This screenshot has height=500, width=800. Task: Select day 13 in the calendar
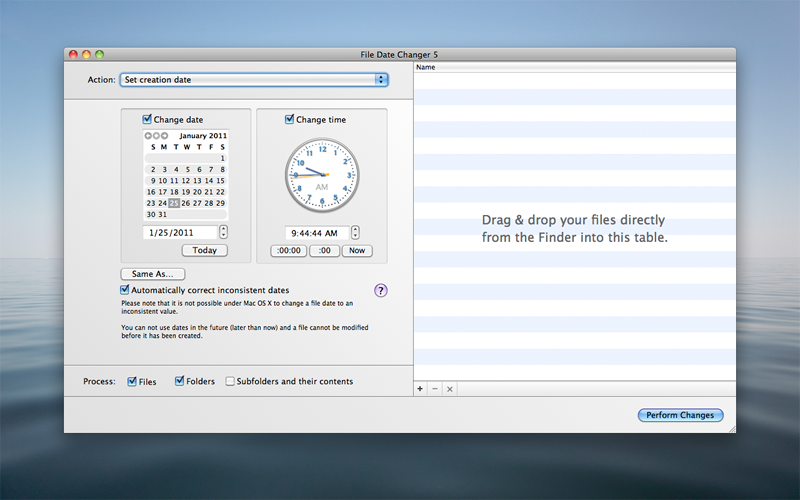click(x=197, y=181)
